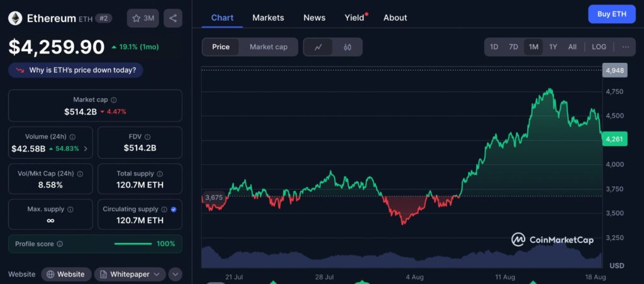Show Total supply info icon

click(x=160, y=174)
